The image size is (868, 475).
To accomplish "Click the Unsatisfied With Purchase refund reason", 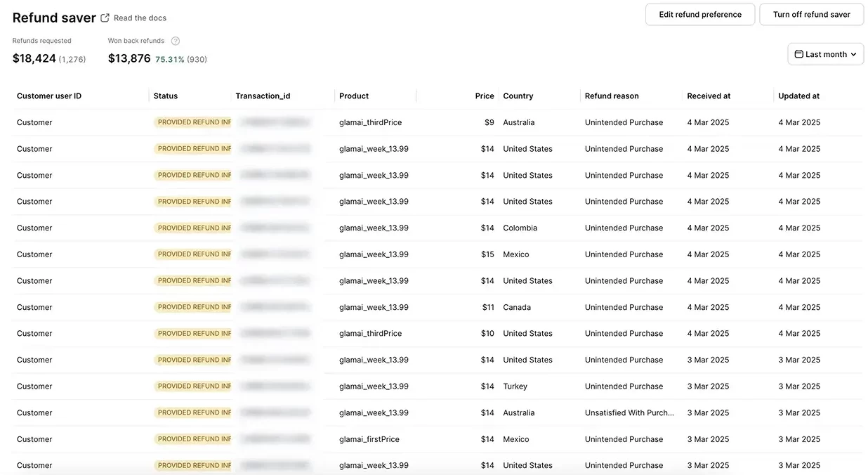I will (x=629, y=413).
